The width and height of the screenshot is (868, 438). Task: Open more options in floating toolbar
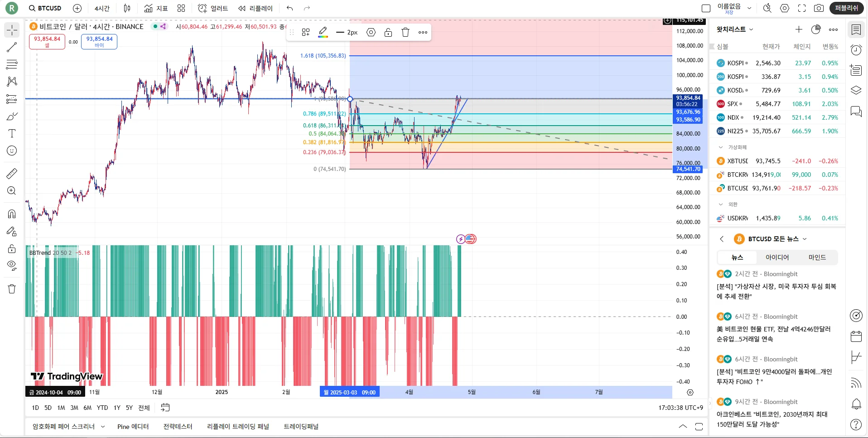423,32
